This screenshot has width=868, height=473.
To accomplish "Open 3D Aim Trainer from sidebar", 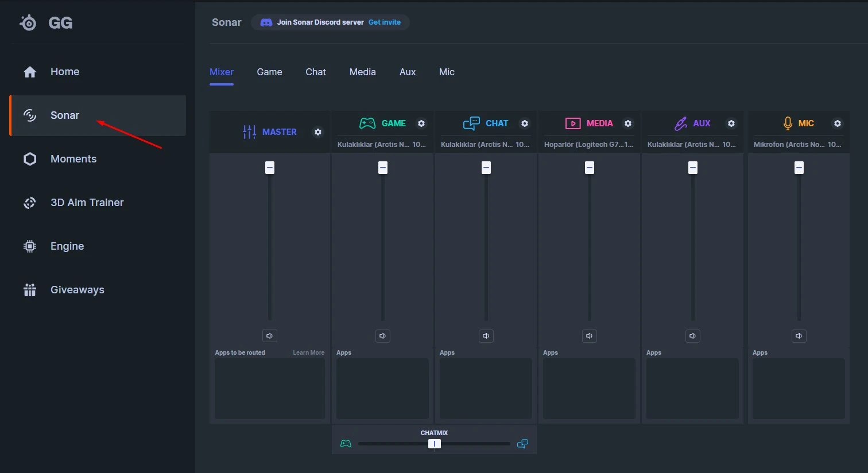I will (98, 203).
